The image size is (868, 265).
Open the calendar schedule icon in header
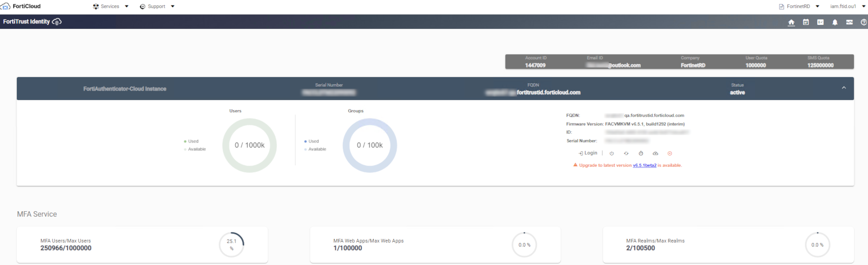(x=806, y=22)
